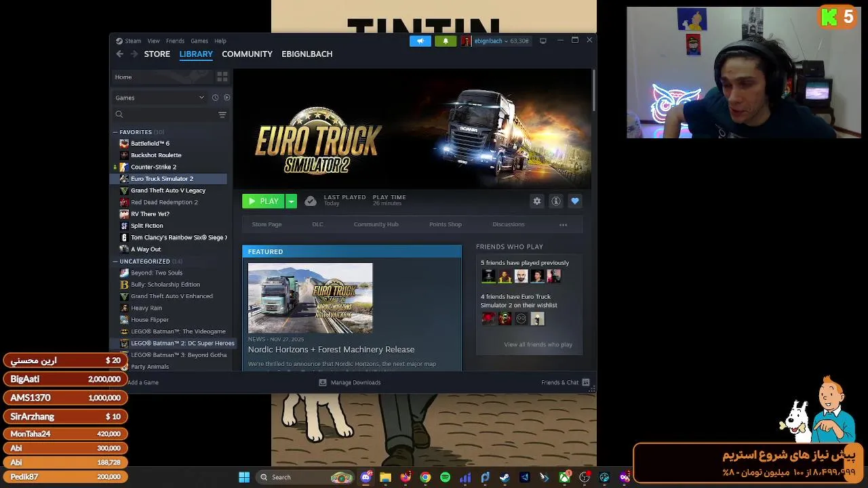
Task: Open the View menu
Action: tap(154, 41)
